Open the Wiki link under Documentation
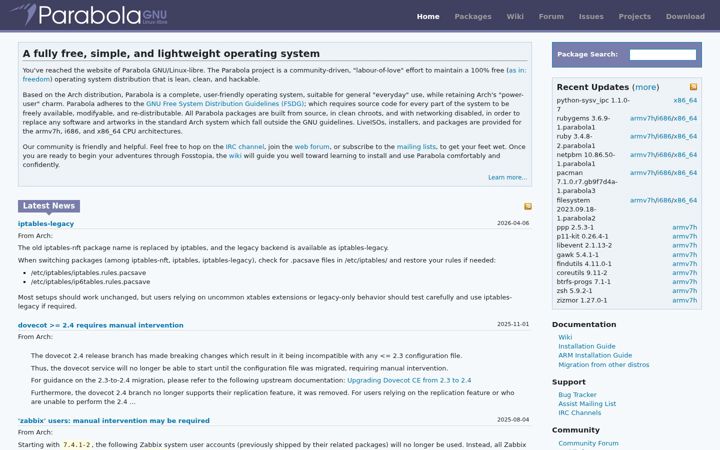Image resolution: width=720 pixels, height=450 pixels. pos(565,337)
